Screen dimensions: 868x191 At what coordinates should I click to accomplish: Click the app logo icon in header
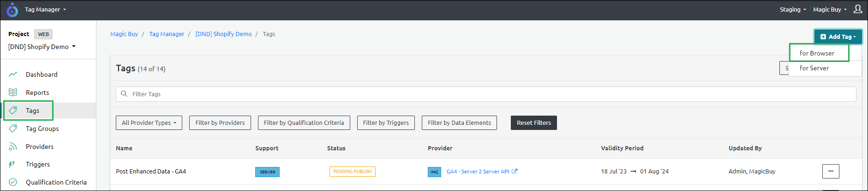pyautogui.click(x=12, y=10)
